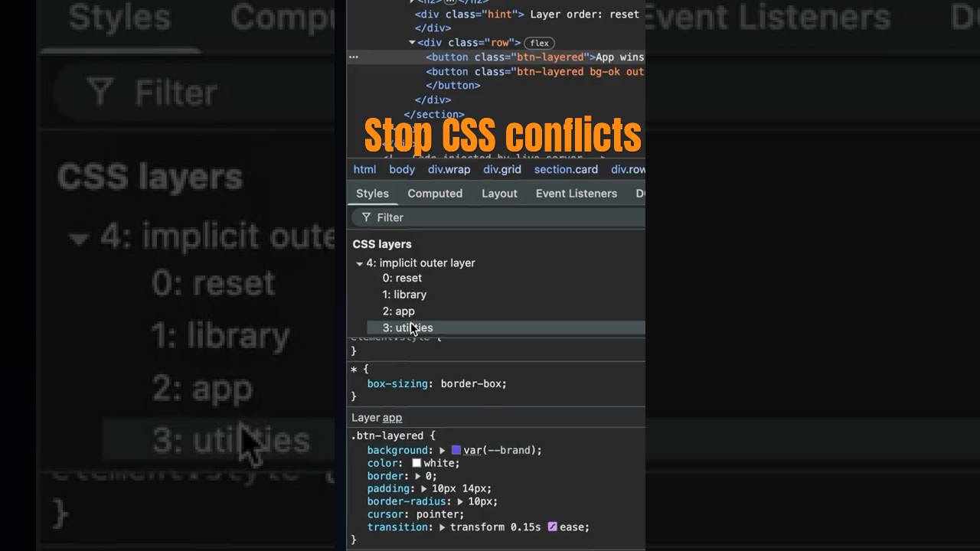This screenshot has height=551, width=980.
Task: Expand the padding property shorthand triangle
Action: coord(423,489)
